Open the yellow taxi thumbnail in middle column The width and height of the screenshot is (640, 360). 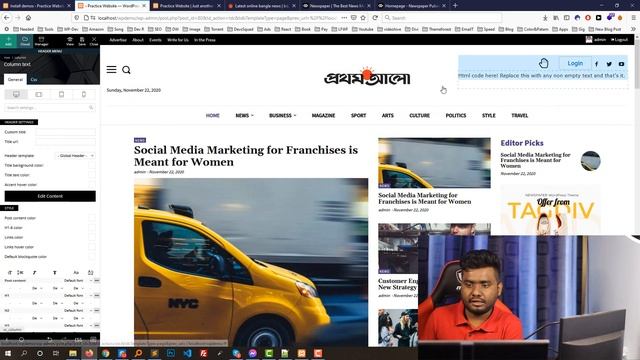click(434, 162)
